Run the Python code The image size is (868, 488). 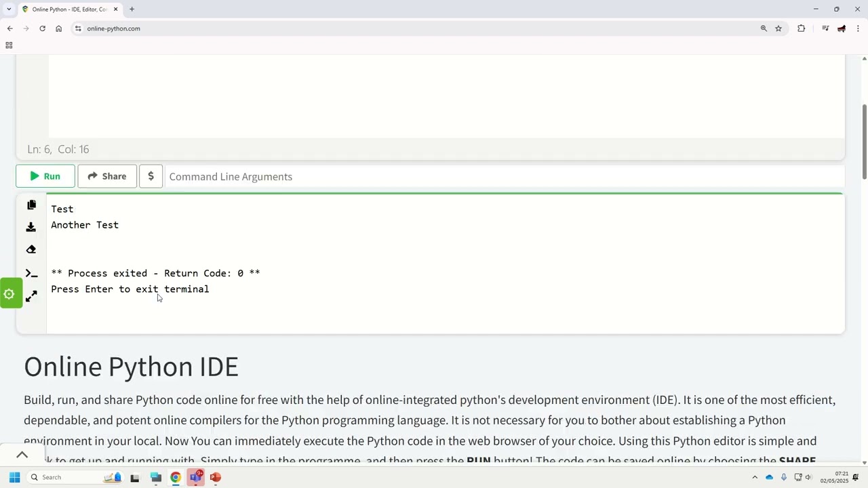pos(45,176)
